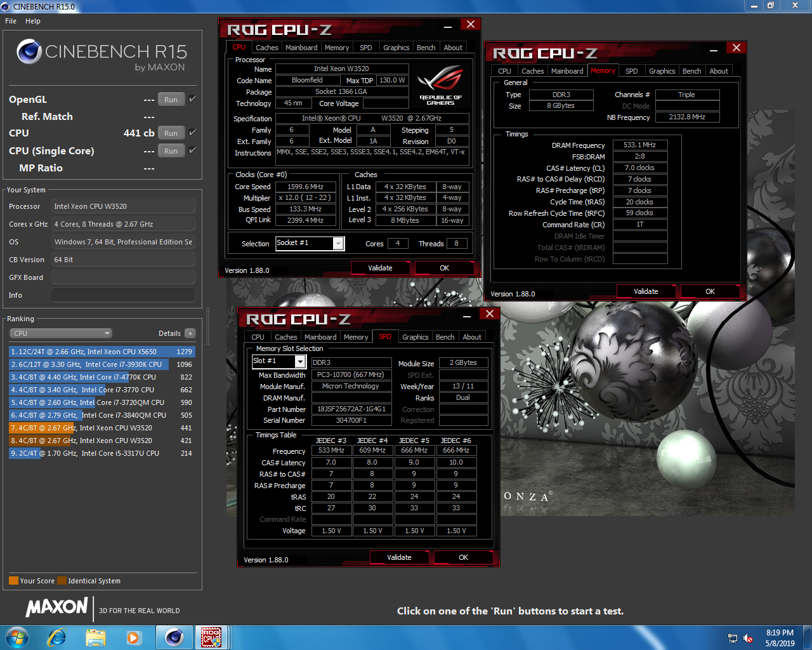Select ranking row Core i7-3840QM CPU
812x650 pixels.
click(101, 415)
